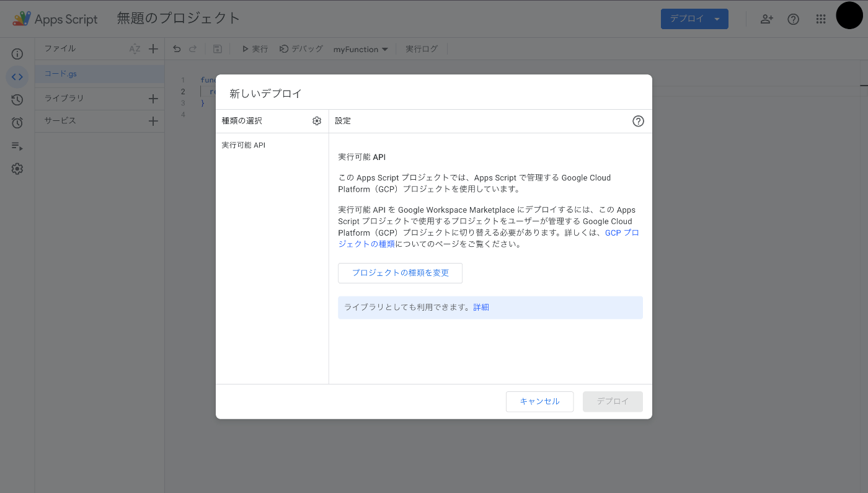The image size is (868, 493).
Task: Click the undo arrow in editor toolbar
Action: [x=177, y=49]
